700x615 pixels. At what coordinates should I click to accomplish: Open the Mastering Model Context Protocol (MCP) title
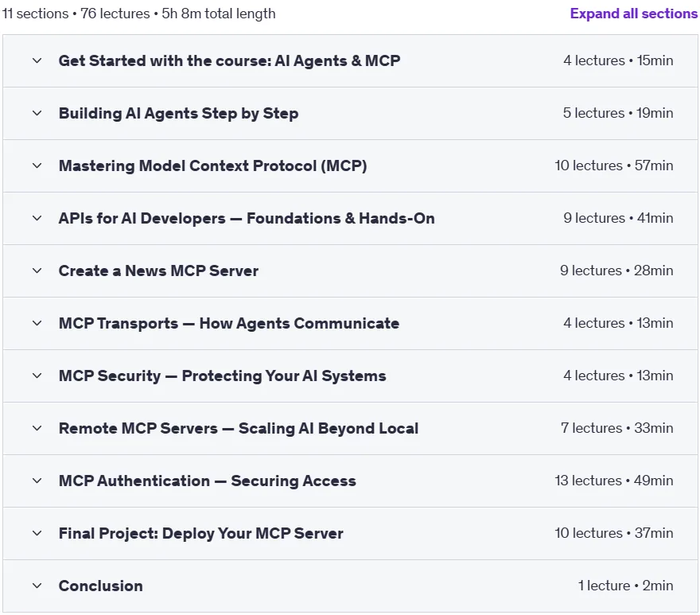213,165
